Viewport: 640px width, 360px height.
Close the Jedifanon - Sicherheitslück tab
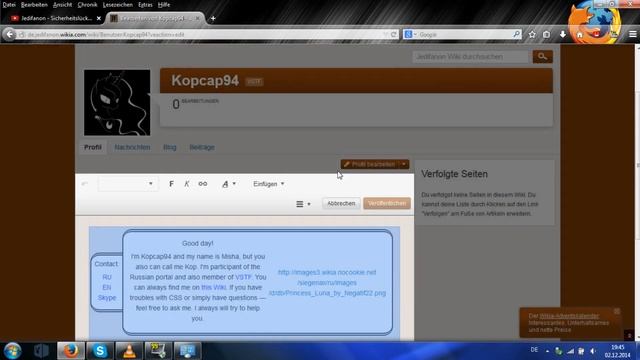pyautogui.click(x=98, y=18)
